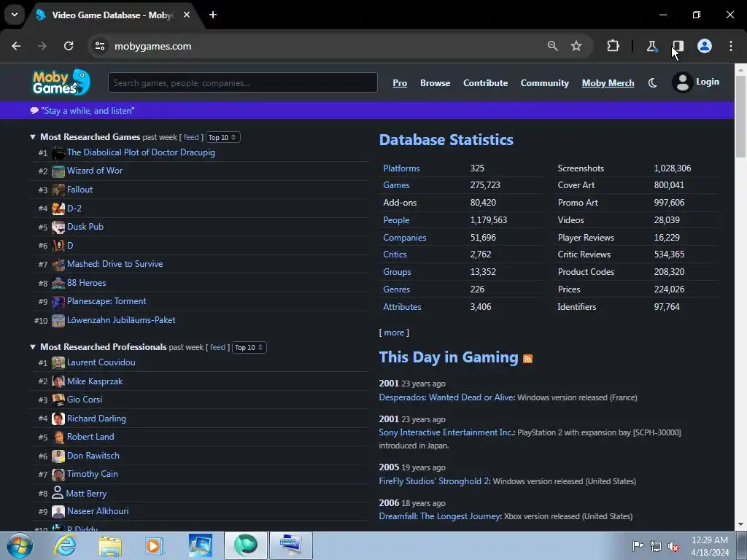
Task: Open the Top 10 dropdown for professionals
Action: pos(249,347)
